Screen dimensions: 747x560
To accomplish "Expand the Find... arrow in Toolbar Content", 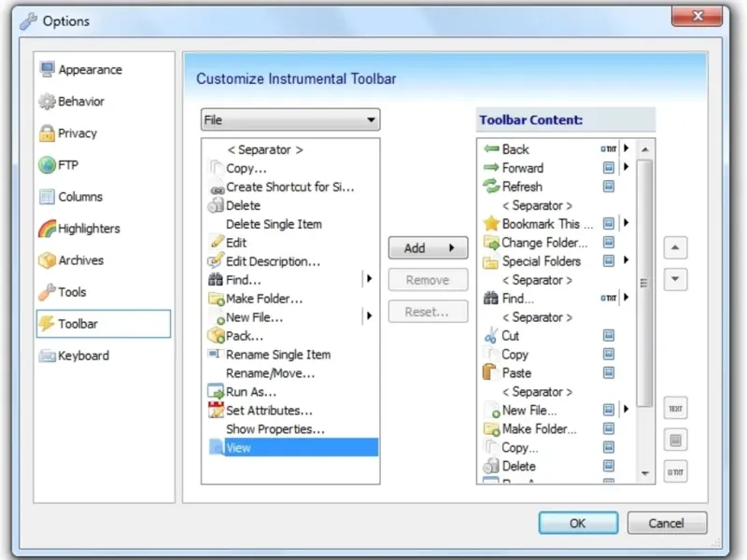I will coord(627,297).
